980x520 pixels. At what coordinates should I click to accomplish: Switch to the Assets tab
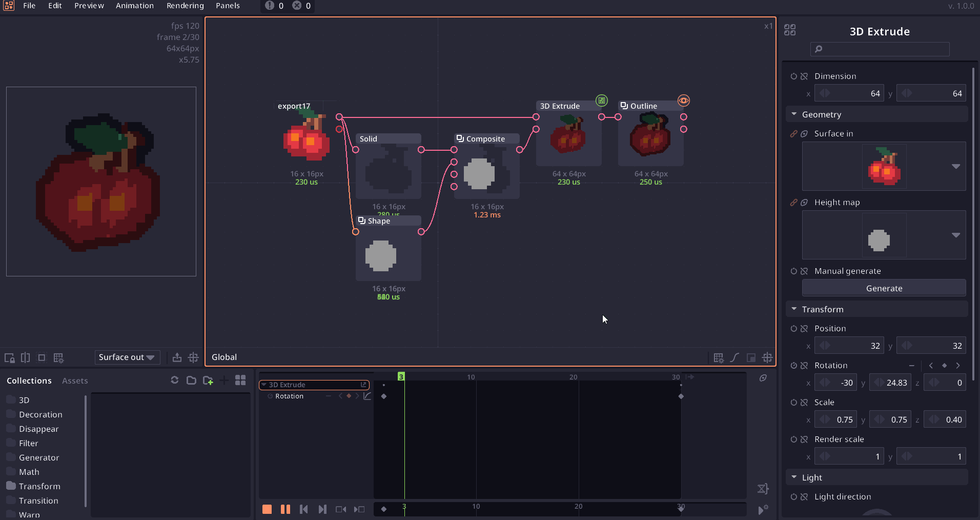click(x=75, y=381)
